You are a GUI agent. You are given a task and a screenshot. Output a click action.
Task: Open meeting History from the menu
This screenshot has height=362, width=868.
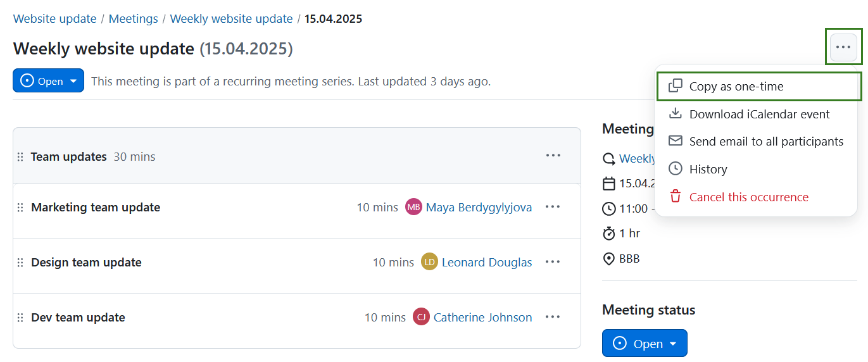[708, 170]
